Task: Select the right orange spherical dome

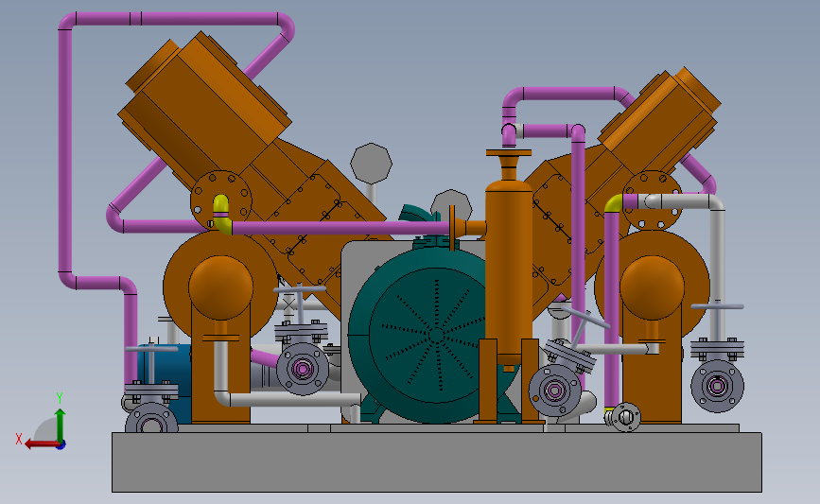Action: coord(652,287)
